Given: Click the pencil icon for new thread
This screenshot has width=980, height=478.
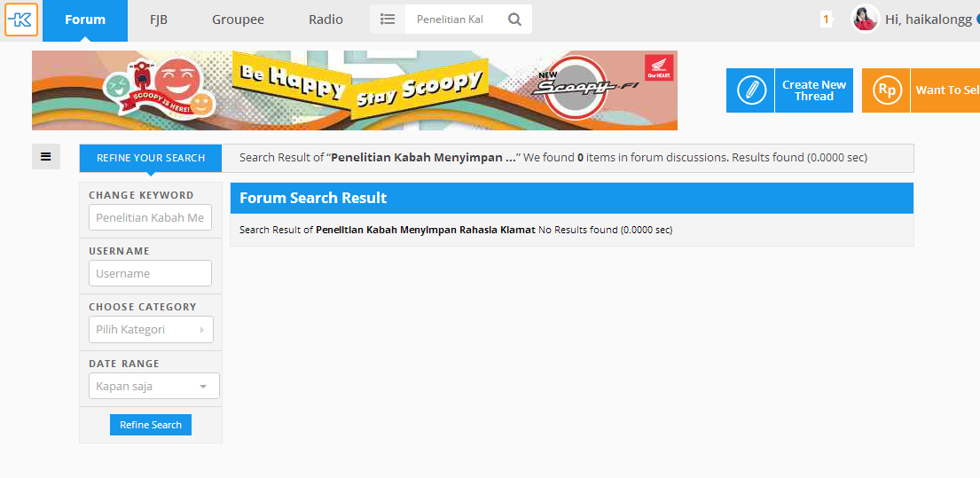Looking at the screenshot, I should [x=750, y=90].
